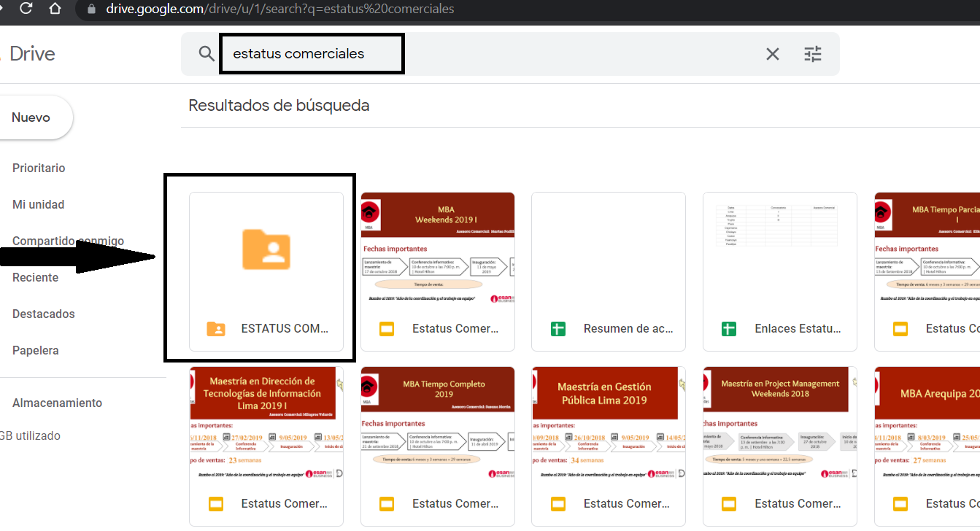Click the Sheets icon beside Resumen de ac...

click(558, 329)
